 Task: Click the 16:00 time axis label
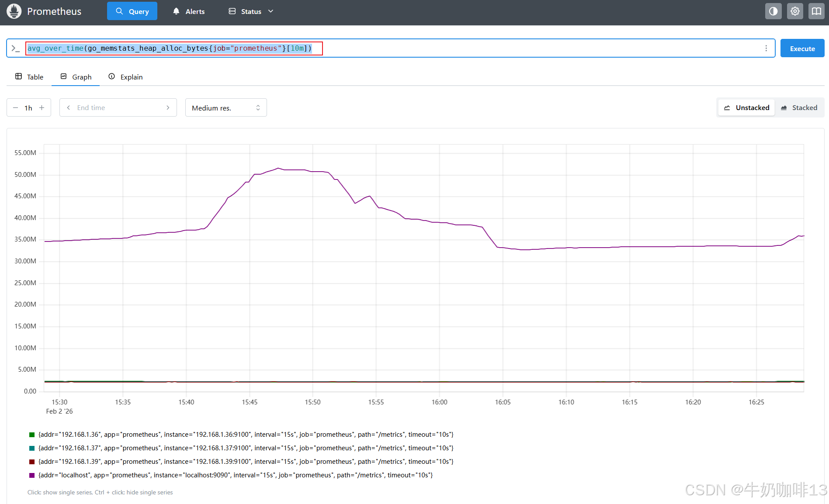tap(439, 402)
